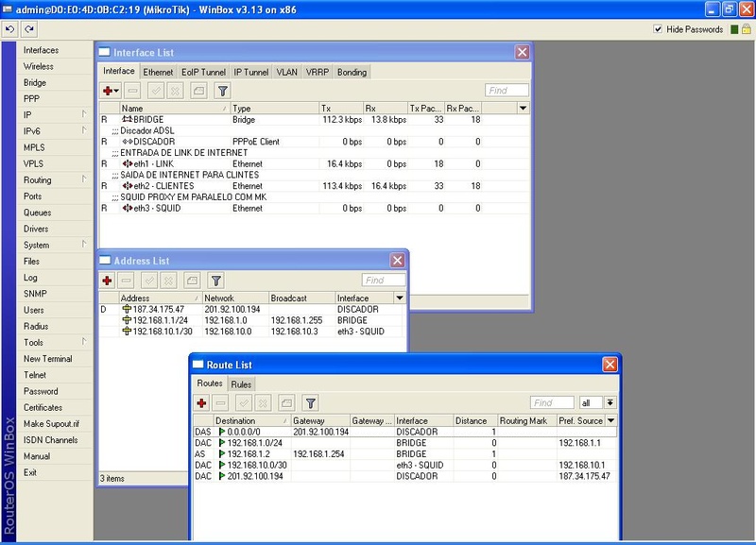The width and height of the screenshot is (756, 545).
Task: Expand the IP submenu arrow
Action: pyautogui.click(x=84, y=113)
